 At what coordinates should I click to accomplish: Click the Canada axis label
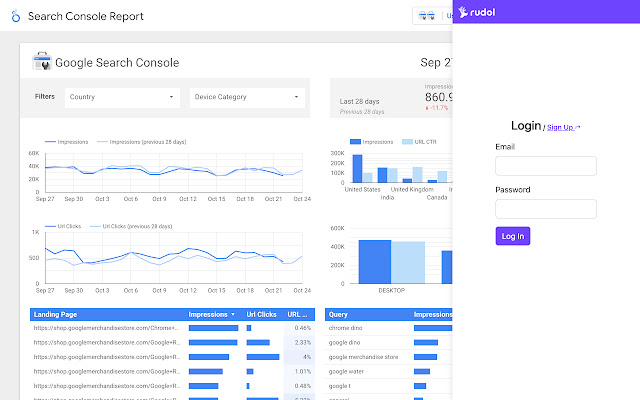click(x=437, y=198)
